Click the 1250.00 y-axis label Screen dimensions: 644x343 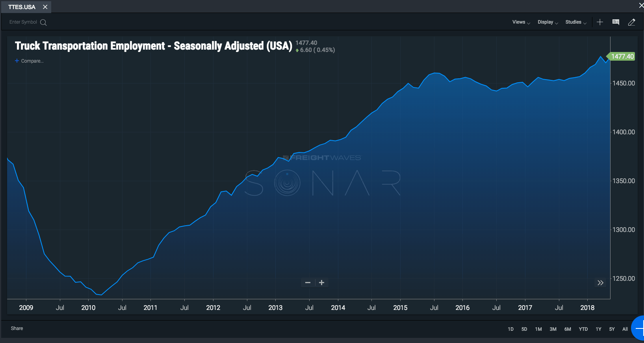[x=624, y=278]
